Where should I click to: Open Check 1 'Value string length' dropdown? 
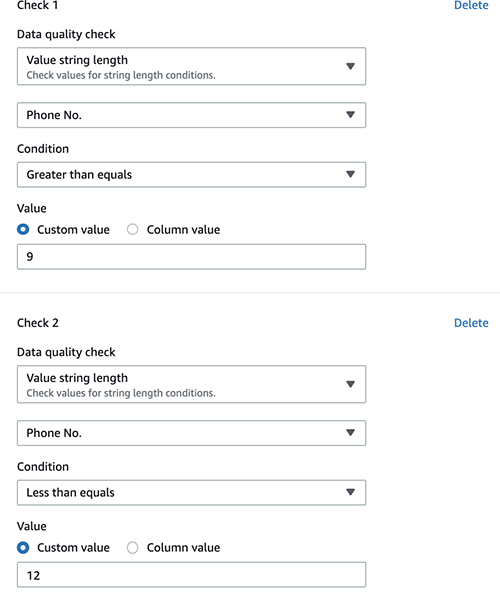click(x=191, y=66)
